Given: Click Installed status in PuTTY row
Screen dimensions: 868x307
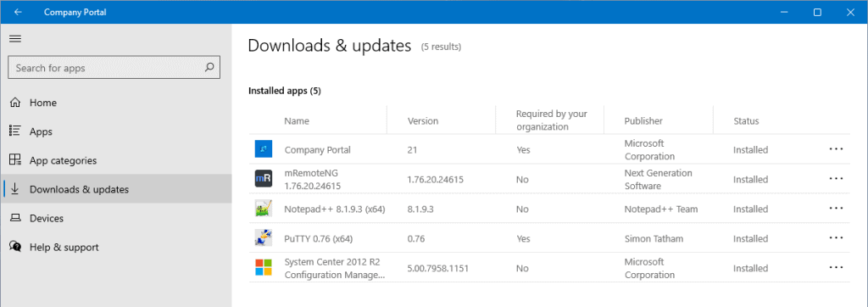Looking at the screenshot, I should coord(751,239).
